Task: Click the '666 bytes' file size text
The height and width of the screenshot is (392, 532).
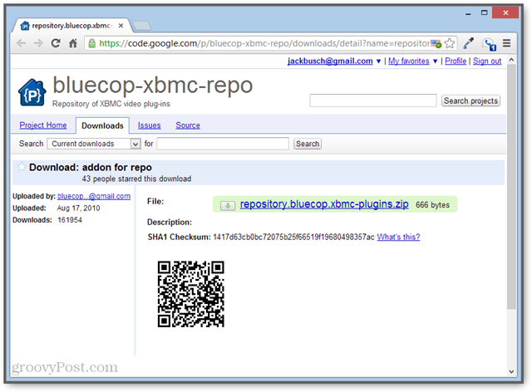Action: point(432,205)
